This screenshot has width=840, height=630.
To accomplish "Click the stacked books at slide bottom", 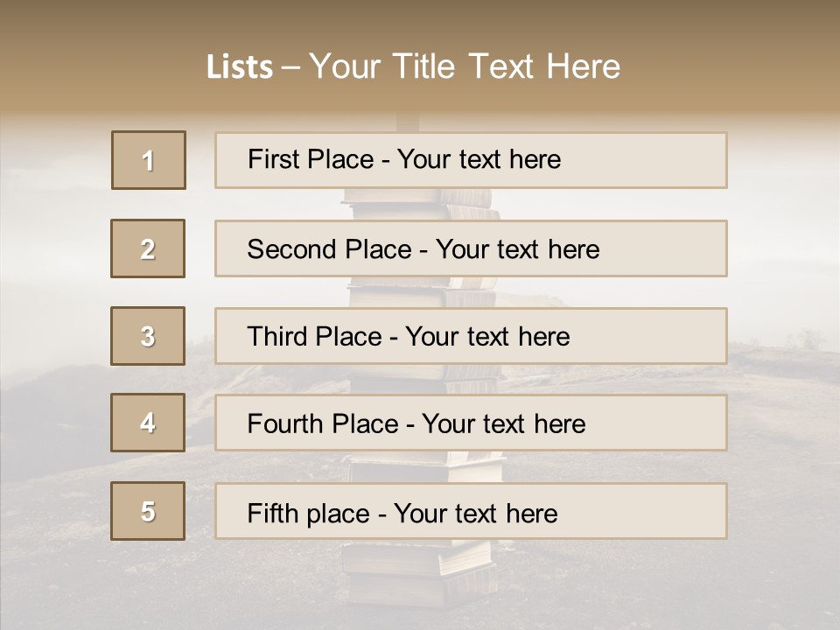I will point(421,573).
